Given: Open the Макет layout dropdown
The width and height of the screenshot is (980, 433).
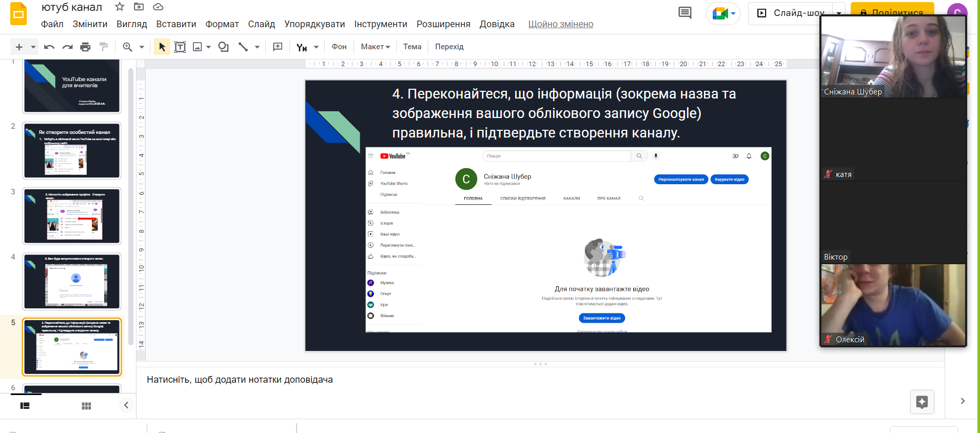Looking at the screenshot, I should click(x=375, y=47).
